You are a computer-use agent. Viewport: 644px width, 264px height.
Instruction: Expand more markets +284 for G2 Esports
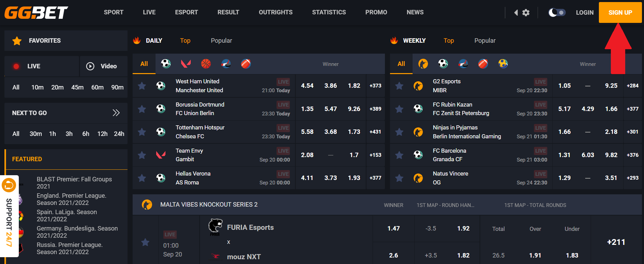click(633, 86)
